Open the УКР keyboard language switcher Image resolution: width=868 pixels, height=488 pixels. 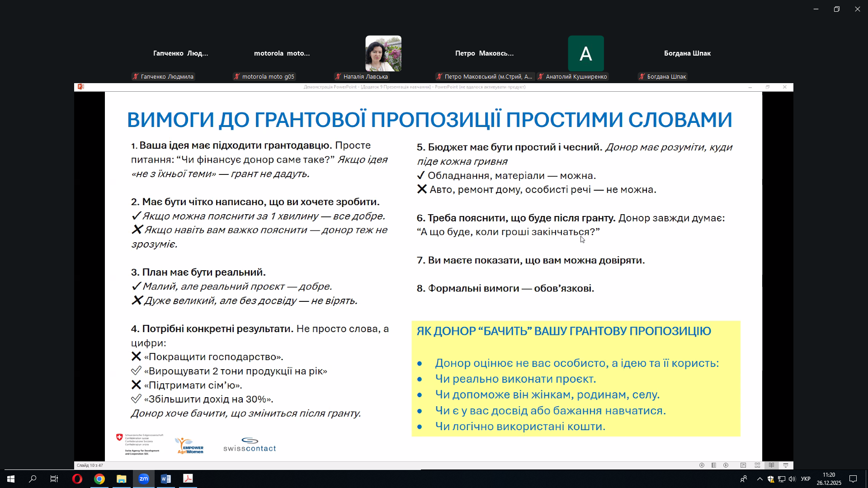(x=806, y=479)
